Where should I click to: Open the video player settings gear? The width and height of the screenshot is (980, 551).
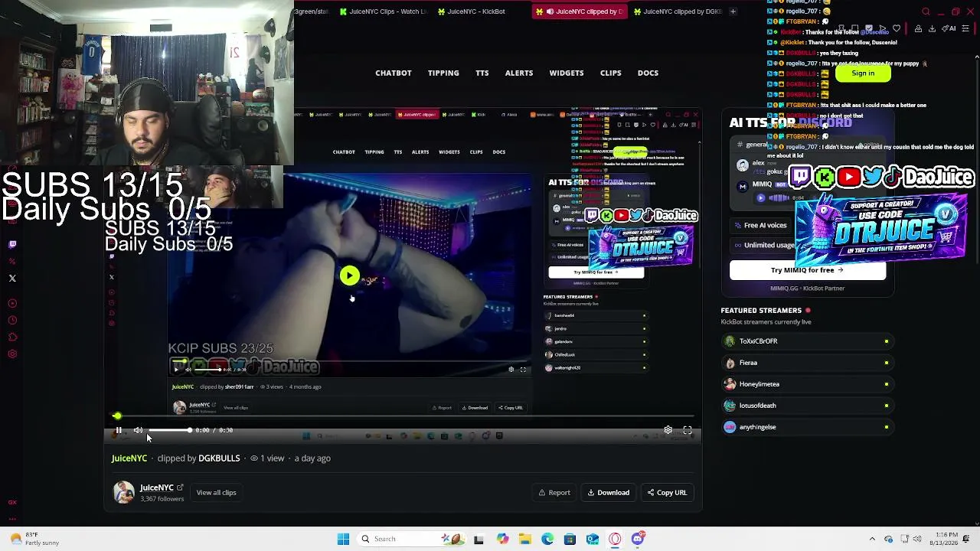668,430
